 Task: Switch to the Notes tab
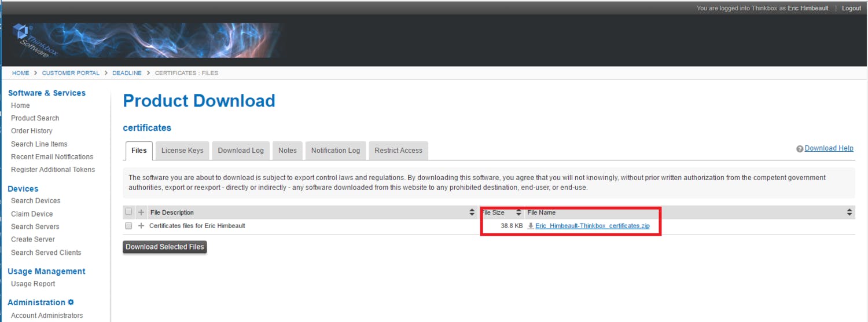287,151
